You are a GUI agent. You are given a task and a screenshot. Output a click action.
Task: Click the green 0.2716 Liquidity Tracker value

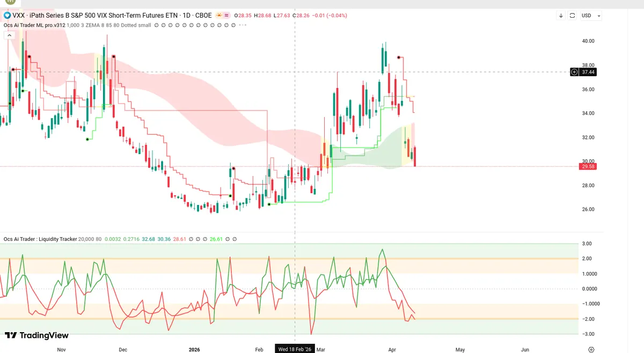[131, 239]
